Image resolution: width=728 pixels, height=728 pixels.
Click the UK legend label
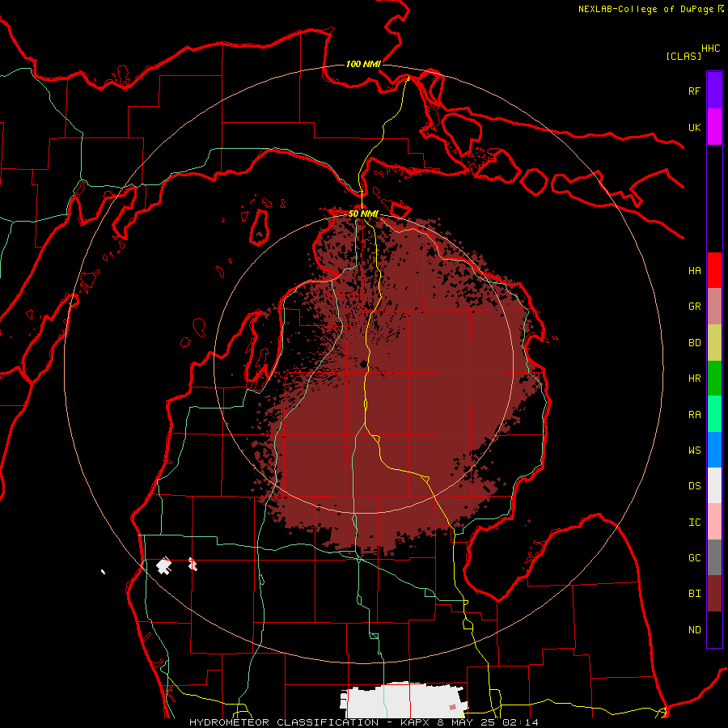tap(694, 127)
